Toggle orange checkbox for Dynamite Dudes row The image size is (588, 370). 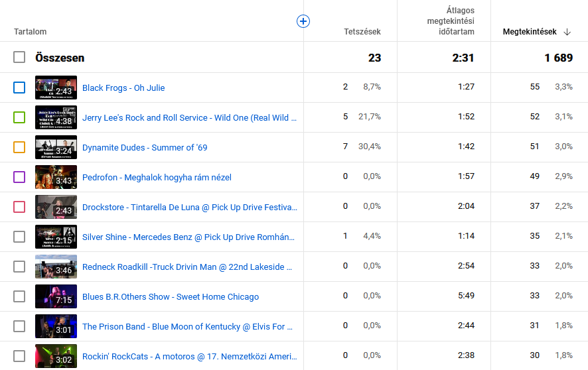19,147
